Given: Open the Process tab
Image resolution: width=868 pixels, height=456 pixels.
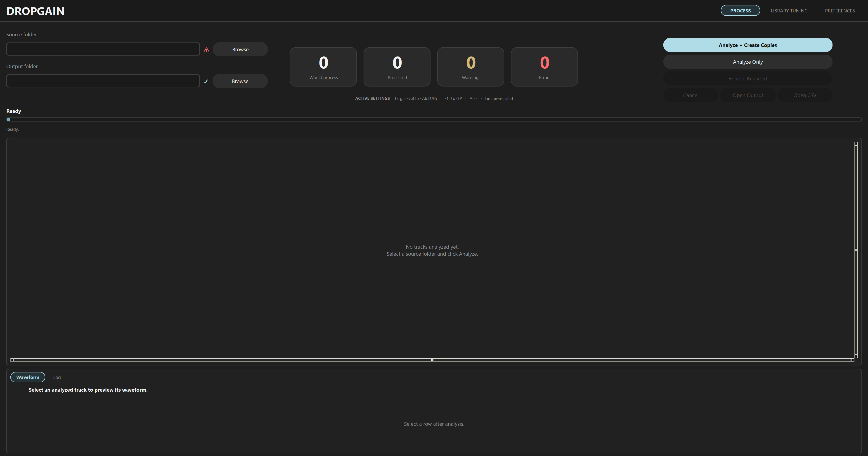Looking at the screenshot, I should coord(740,10).
